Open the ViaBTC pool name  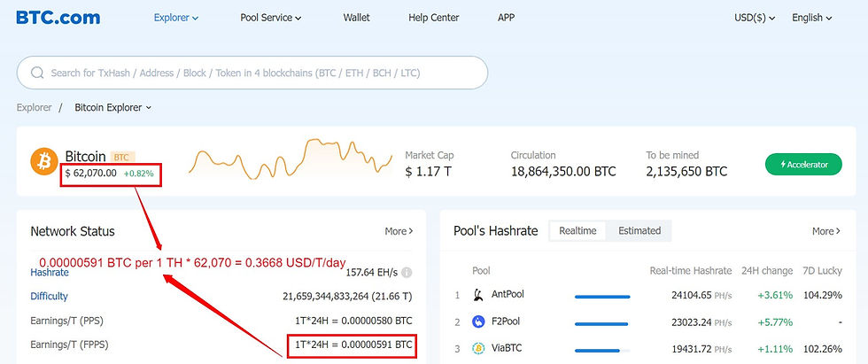[507, 349]
